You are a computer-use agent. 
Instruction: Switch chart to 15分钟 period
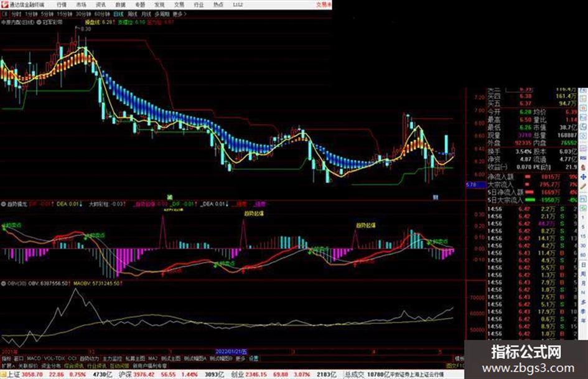click(x=65, y=14)
